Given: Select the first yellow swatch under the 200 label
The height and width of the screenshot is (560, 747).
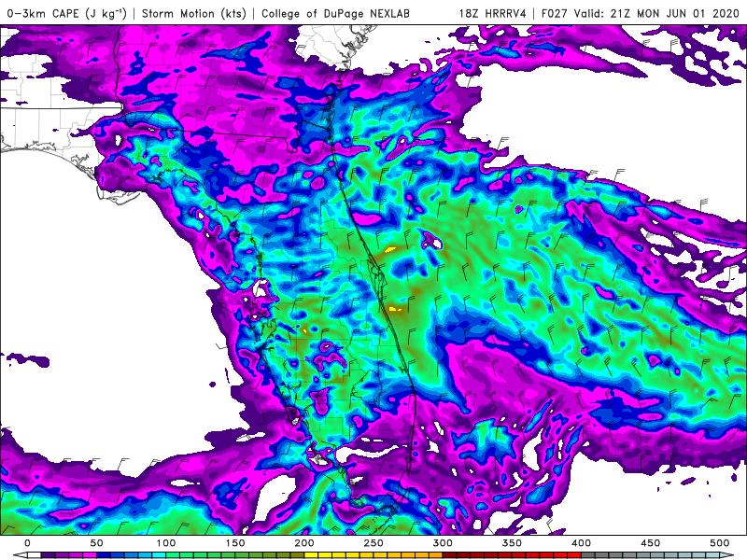Looking at the screenshot, I should 311,555.
